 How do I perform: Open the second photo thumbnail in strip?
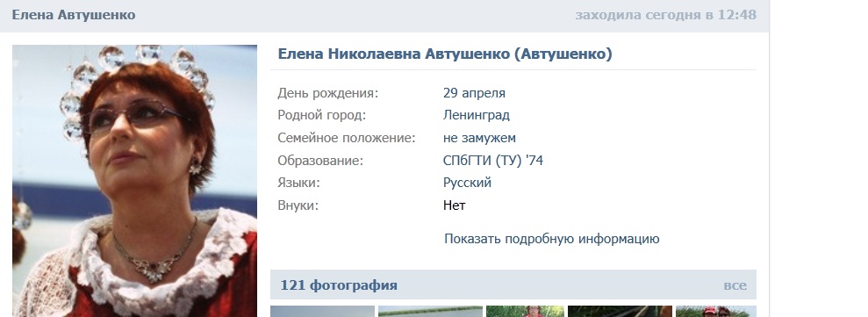tap(430, 312)
